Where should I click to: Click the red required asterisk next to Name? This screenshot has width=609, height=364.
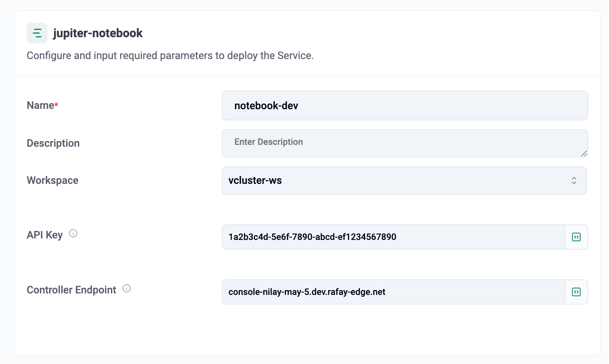pos(56,104)
